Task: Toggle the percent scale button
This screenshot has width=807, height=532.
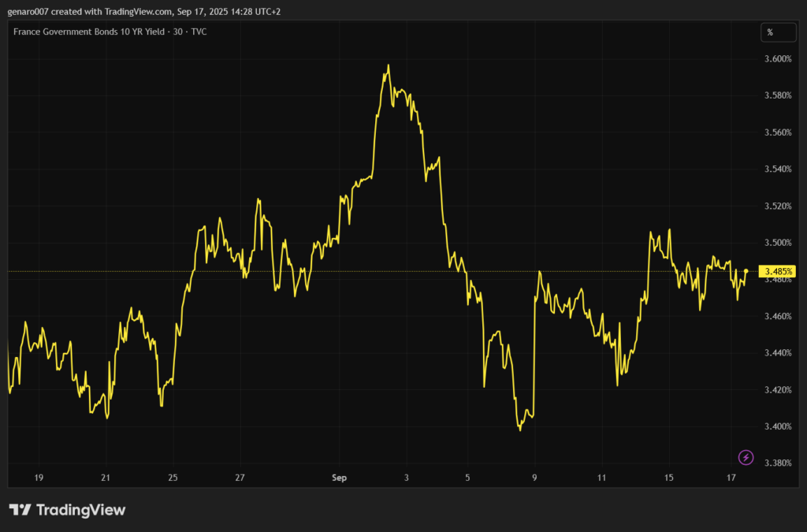Action: pyautogui.click(x=770, y=32)
